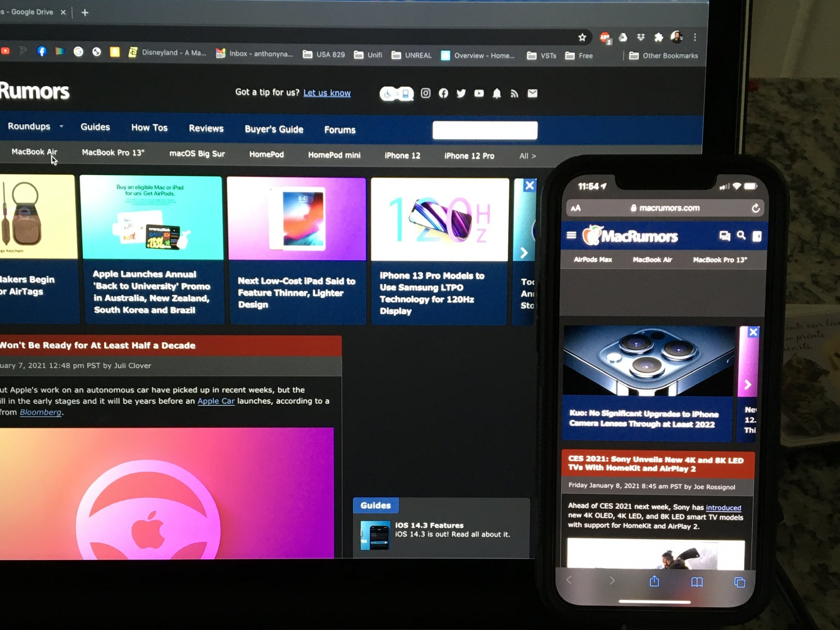
Task: Open iPhone 13 Pro 120Hz article thumbnail
Action: pyautogui.click(x=440, y=219)
